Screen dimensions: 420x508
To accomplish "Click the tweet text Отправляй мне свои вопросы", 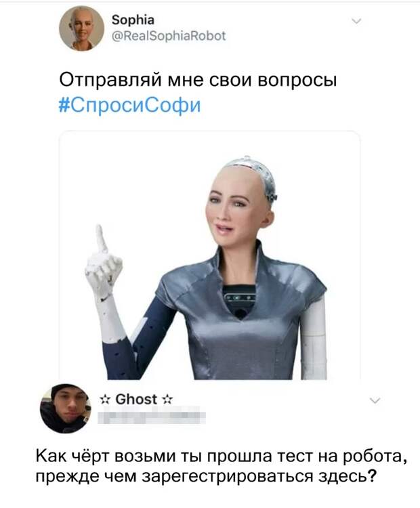I will click(x=198, y=80).
